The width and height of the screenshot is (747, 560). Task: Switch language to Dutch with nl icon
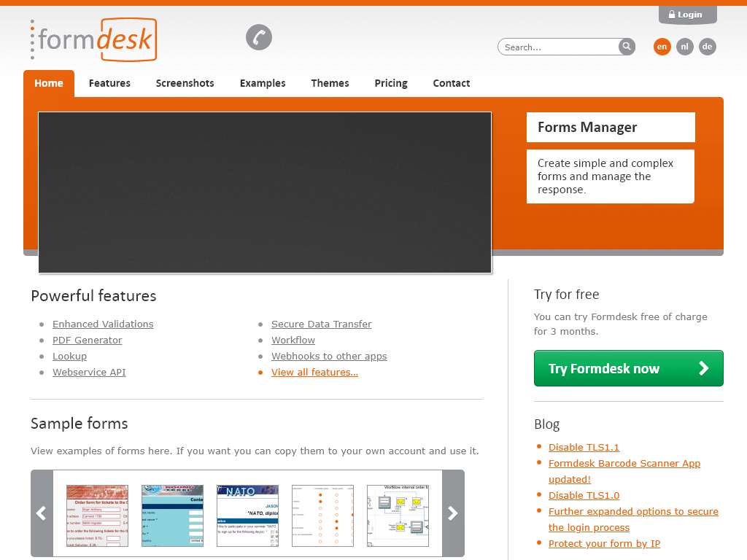pyautogui.click(x=684, y=46)
